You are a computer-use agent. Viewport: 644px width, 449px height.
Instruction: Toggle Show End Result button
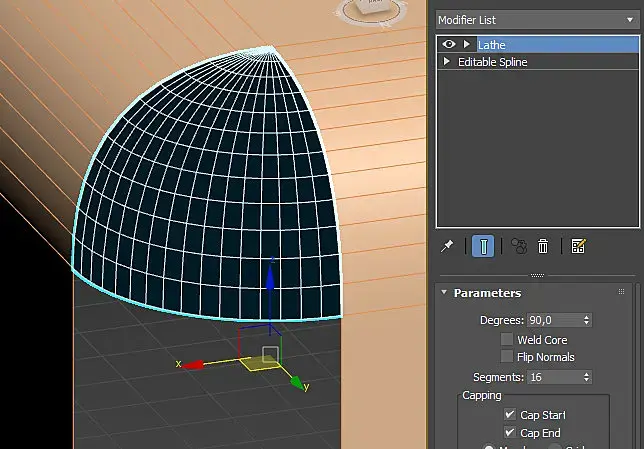point(483,246)
